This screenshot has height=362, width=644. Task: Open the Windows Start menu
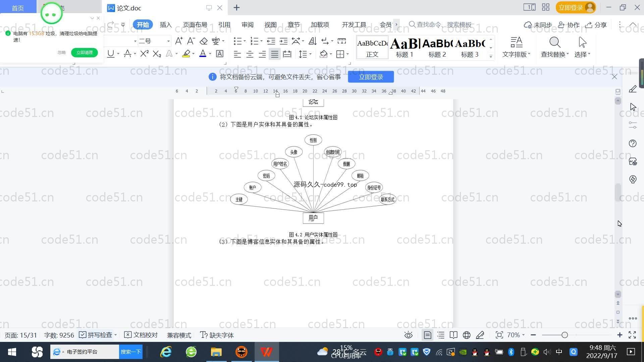click(x=12, y=352)
